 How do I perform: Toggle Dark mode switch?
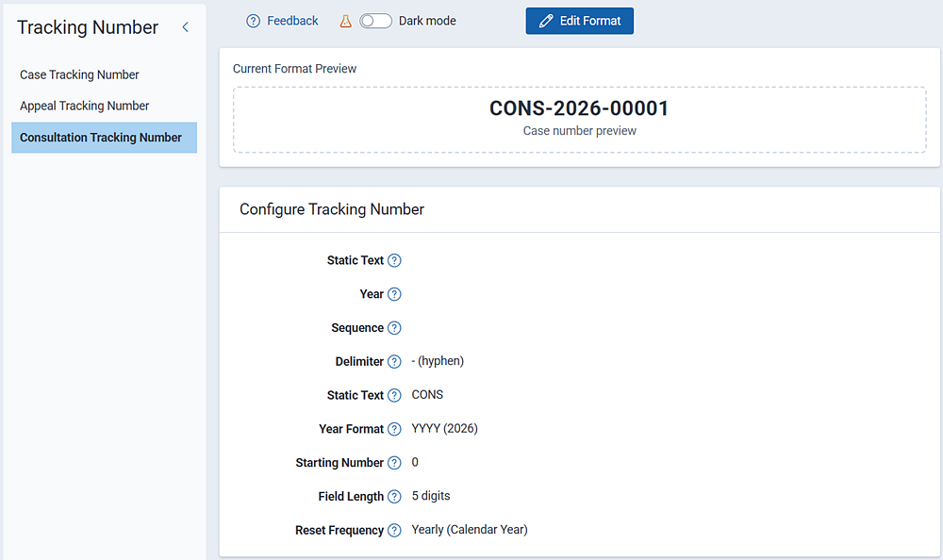point(375,21)
